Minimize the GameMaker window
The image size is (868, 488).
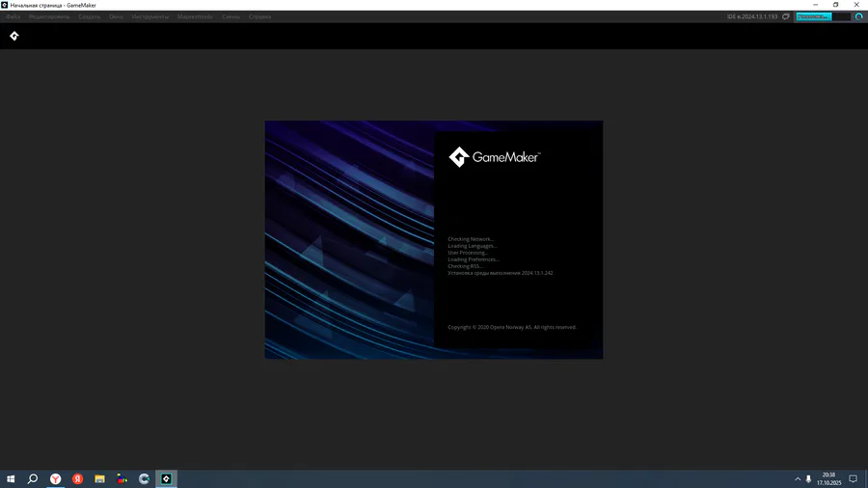click(x=815, y=5)
